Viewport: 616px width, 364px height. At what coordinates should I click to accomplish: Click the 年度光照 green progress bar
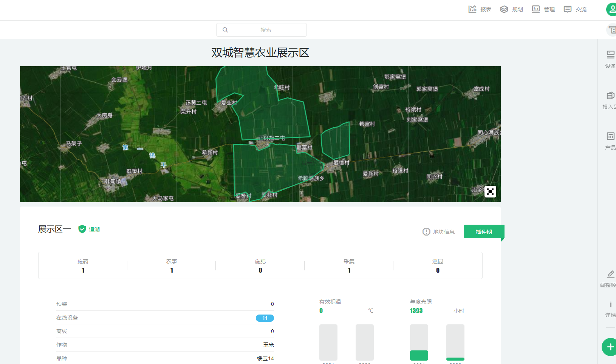(x=419, y=355)
